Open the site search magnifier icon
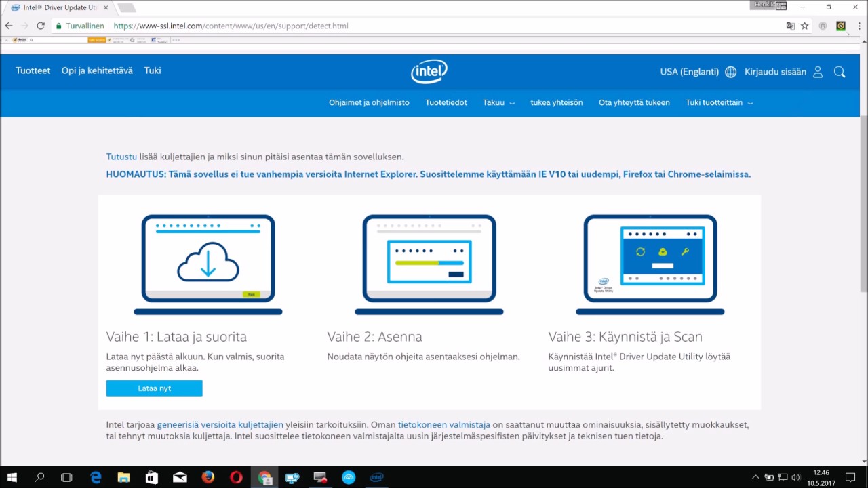The height and width of the screenshot is (488, 868). point(840,72)
